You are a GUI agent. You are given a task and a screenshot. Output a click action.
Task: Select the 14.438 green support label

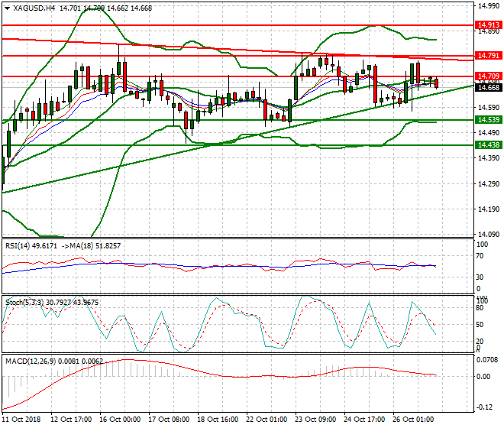coord(488,145)
